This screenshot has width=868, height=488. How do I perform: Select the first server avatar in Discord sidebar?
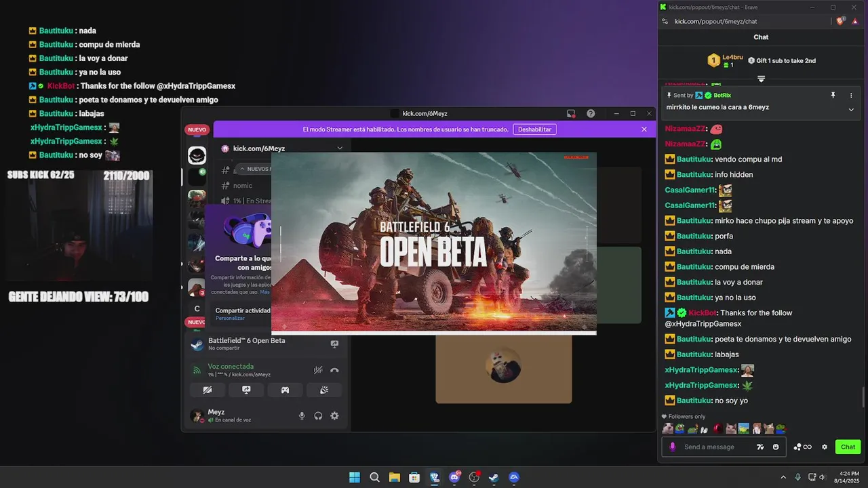[x=197, y=155]
